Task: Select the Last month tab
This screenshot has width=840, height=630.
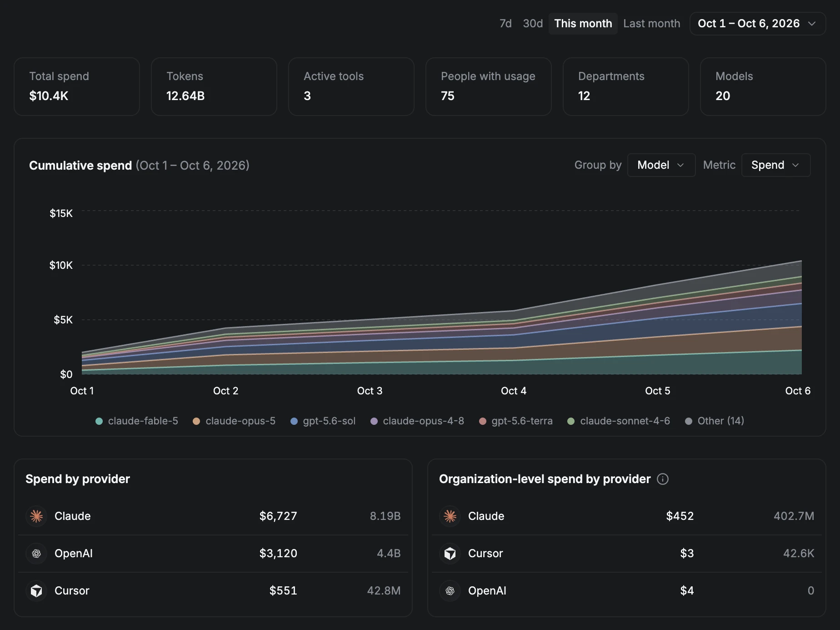Action: [652, 24]
